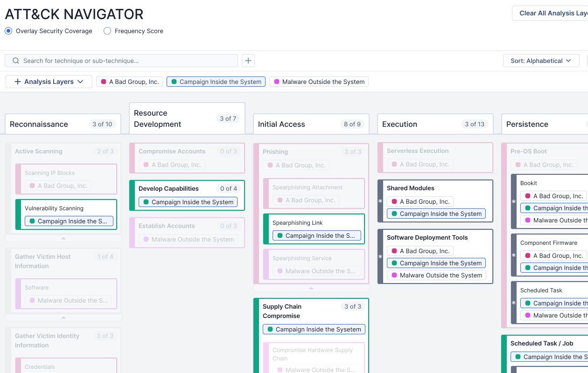Open the Reconnaissance tactic header
Screen dimensions: 588x373
[63, 124]
